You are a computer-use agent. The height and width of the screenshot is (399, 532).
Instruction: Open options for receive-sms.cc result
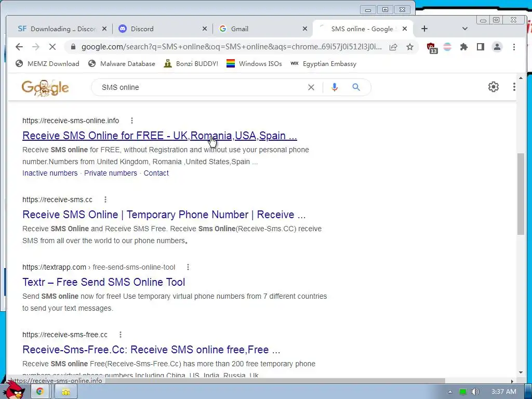(x=105, y=199)
